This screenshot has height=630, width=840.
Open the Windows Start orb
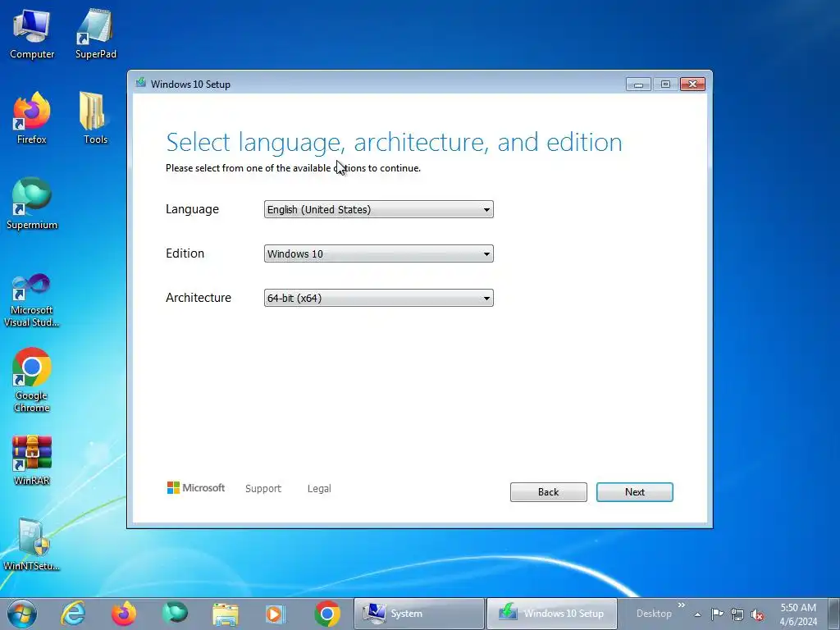(x=22, y=614)
